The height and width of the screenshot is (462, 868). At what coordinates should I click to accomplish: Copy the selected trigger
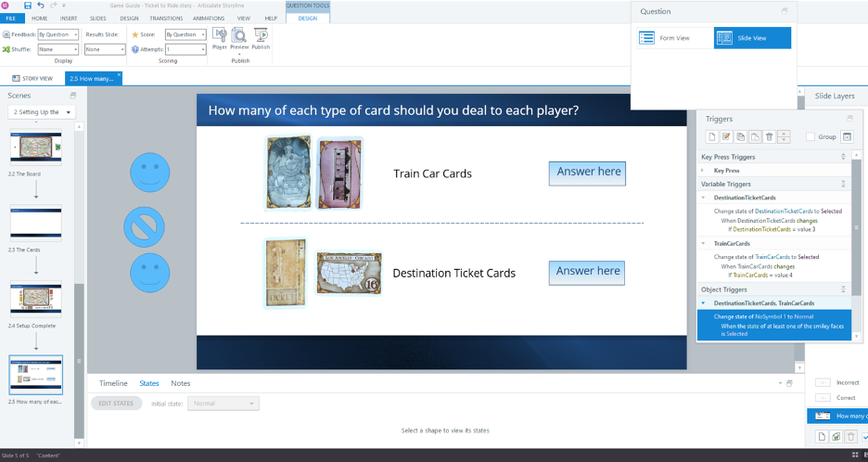click(741, 136)
